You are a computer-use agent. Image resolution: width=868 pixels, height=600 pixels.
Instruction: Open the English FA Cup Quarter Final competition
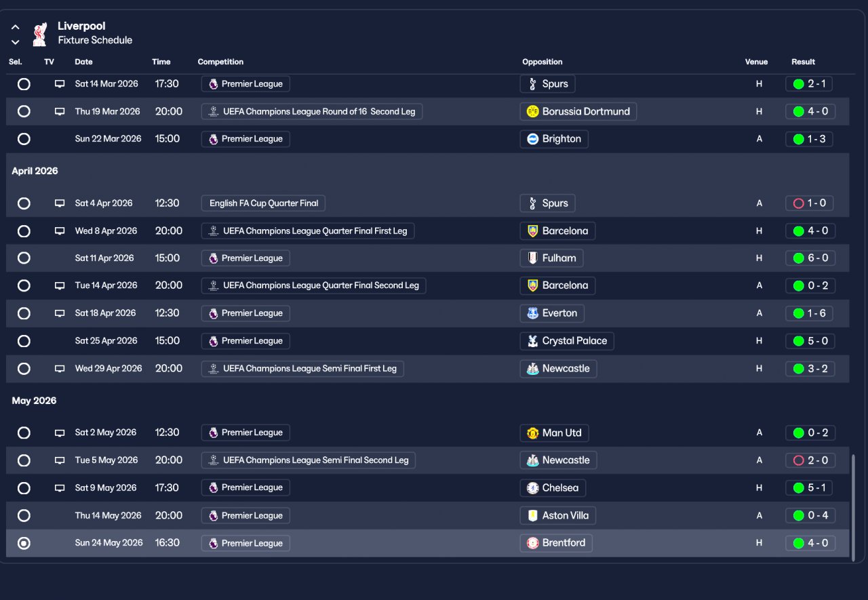coord(264,203)
